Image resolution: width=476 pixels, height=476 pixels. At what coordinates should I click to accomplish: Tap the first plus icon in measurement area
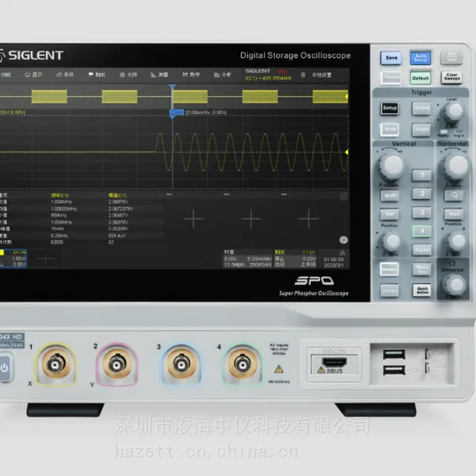click(194, 219)
